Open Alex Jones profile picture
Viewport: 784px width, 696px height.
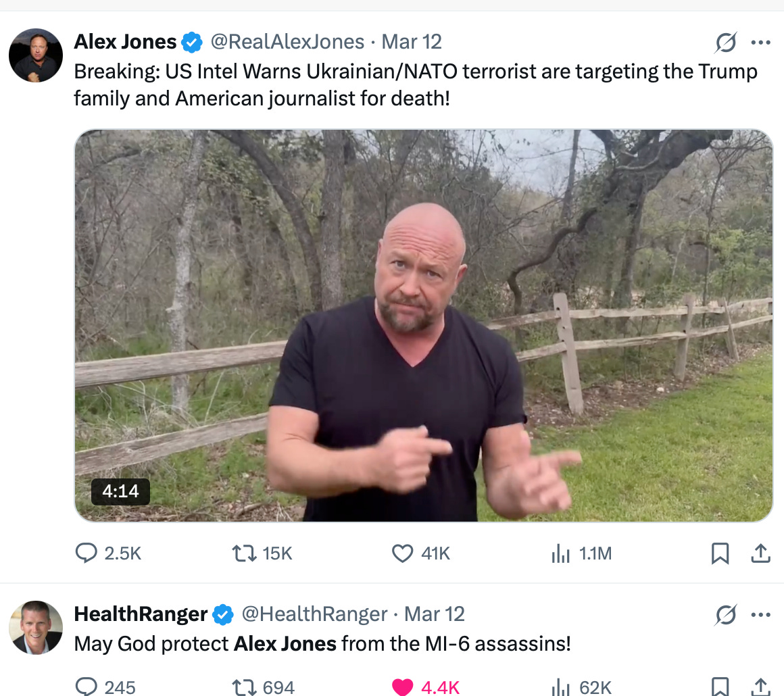(36, 55)
